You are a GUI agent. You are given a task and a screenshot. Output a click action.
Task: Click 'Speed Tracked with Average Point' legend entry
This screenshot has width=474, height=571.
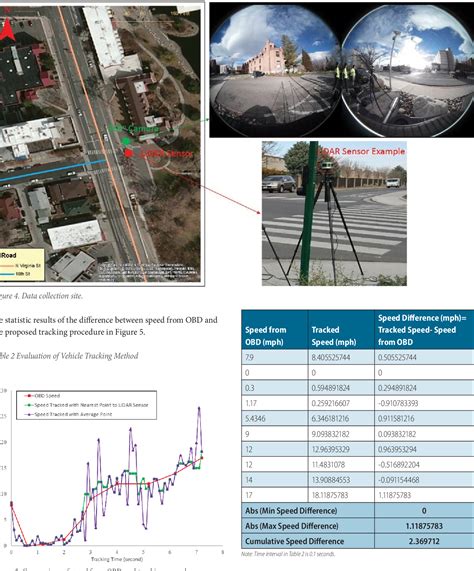tap(68, 414)
